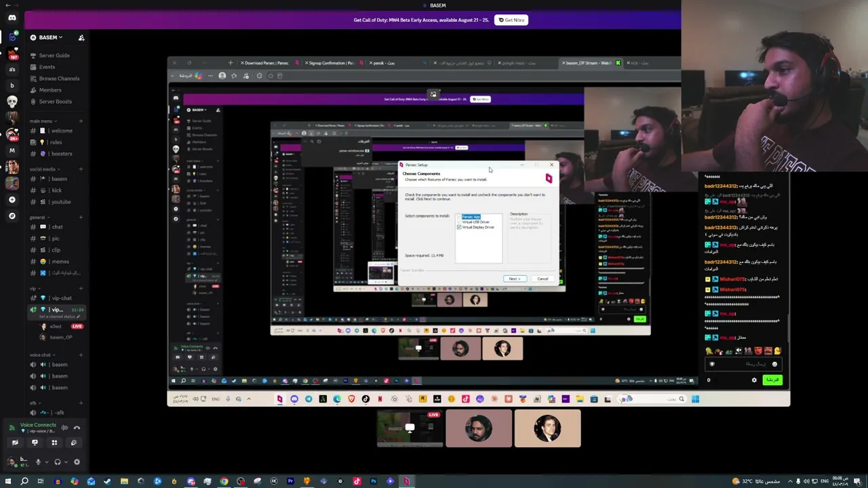
Task: Open chat settings gear in stream chat
Action: [x=754, y=380]
